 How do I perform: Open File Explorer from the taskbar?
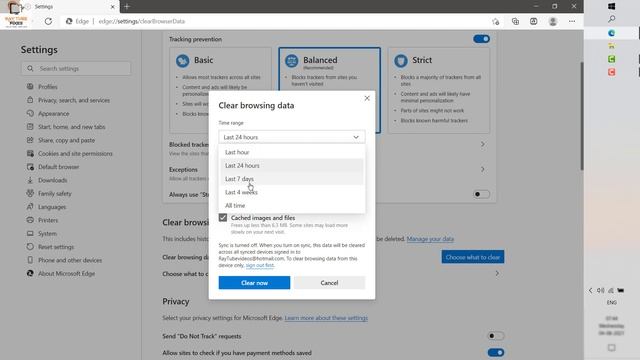(611, 46)
